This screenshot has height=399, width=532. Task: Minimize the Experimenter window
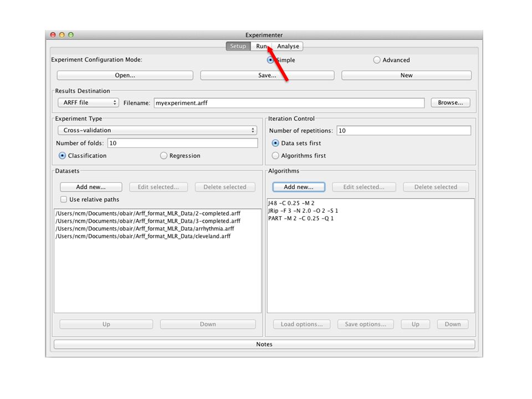[x=62, y=34]
